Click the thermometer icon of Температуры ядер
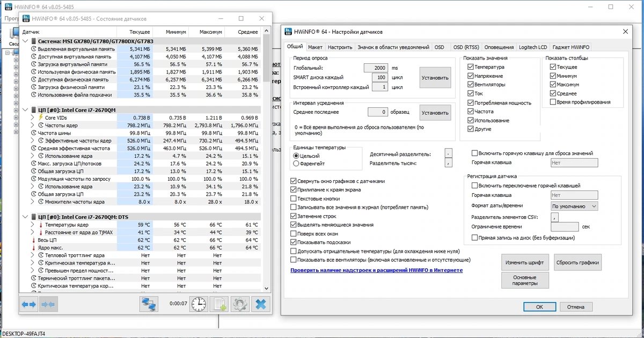 (x=40, y=225)
